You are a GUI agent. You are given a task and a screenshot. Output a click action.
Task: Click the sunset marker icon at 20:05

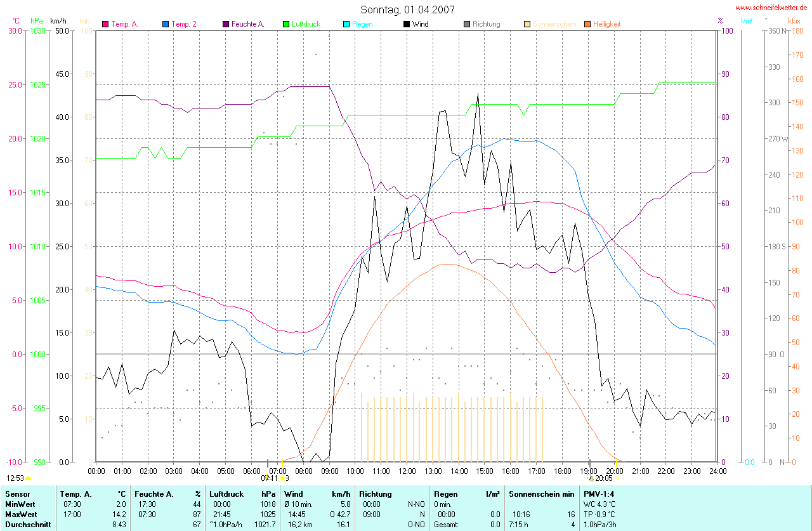pos(617,478)
